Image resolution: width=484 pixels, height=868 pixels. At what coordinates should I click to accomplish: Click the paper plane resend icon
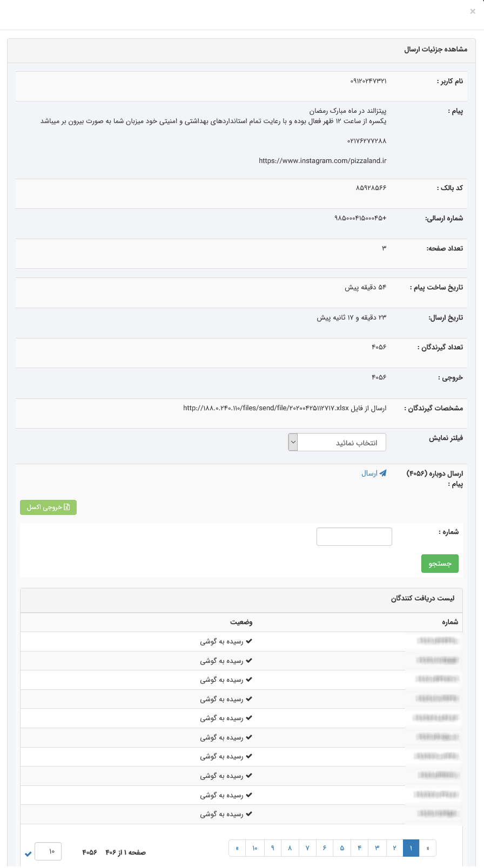[x=383, y=473]
